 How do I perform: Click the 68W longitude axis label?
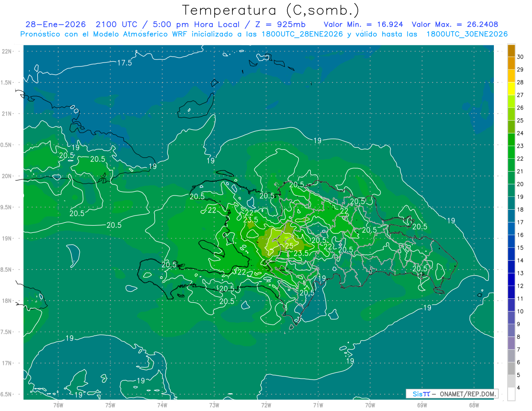(473, 405)
